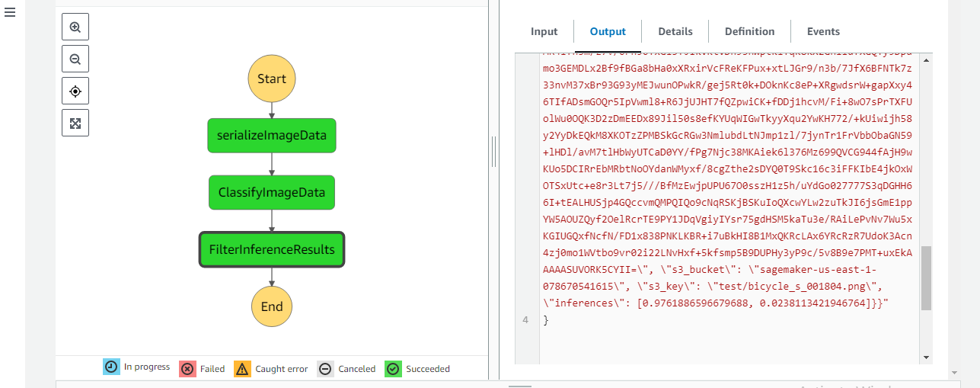Click the panel splitter handle
This screenshot has height=388, width=980.
coord(493,152)
